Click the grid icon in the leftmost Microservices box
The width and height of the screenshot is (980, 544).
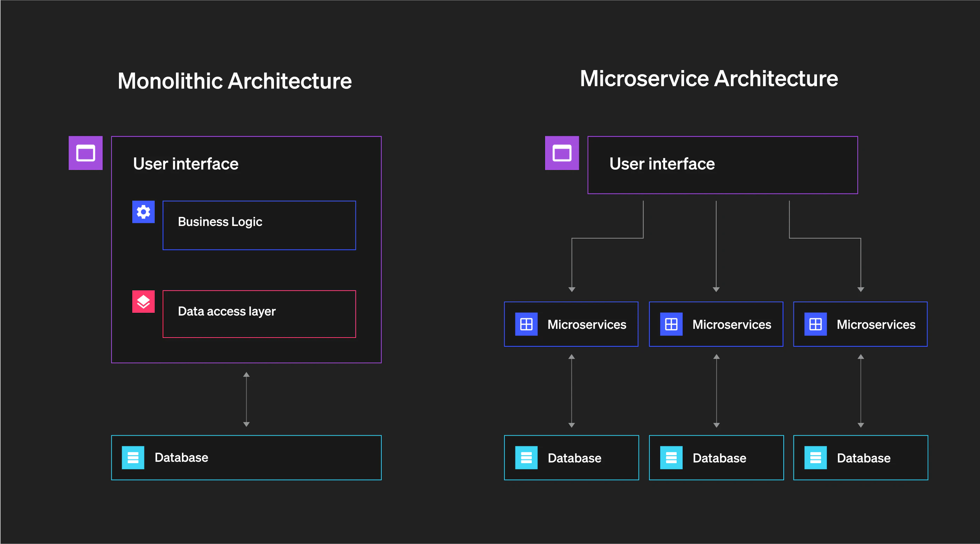[526, 324]
